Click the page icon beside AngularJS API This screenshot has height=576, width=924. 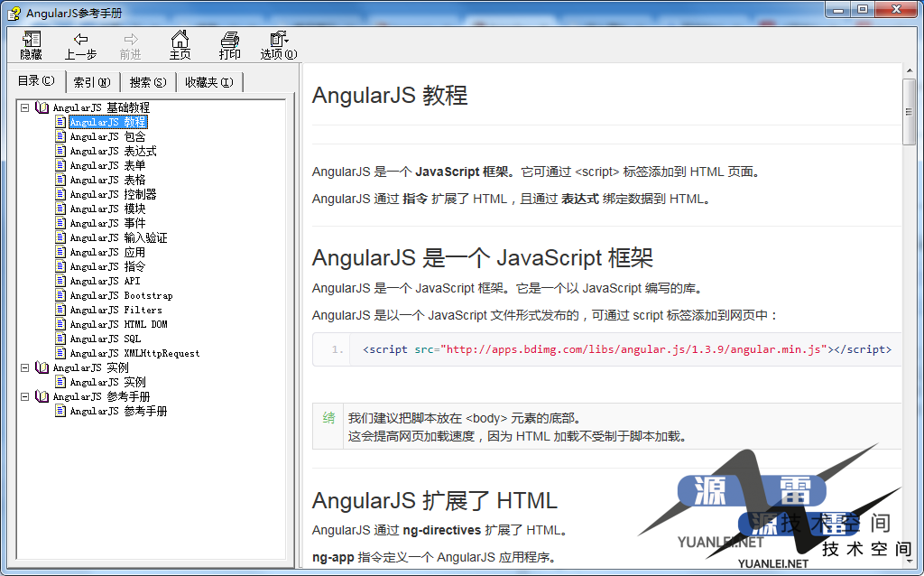[60, 281]
